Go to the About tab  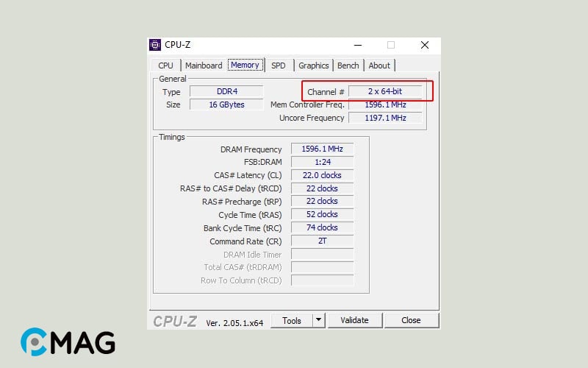[x=379, y=66]
